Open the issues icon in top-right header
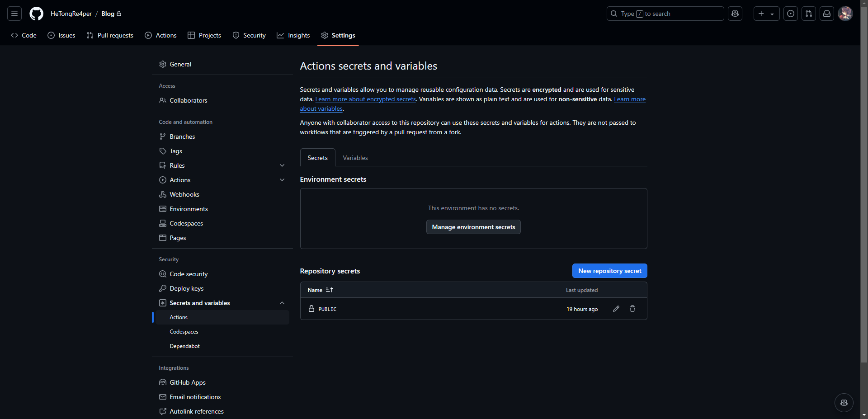This screenshot has width=868, height=419. [791, 14]
